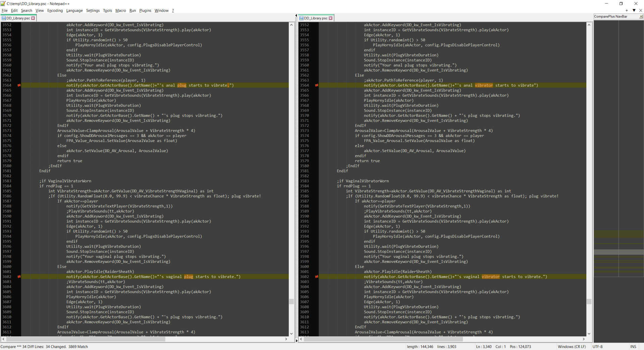Click the Ln : 3,340 status entry
The width and height of the screenshot is (644, 350).
click(484, 347)
